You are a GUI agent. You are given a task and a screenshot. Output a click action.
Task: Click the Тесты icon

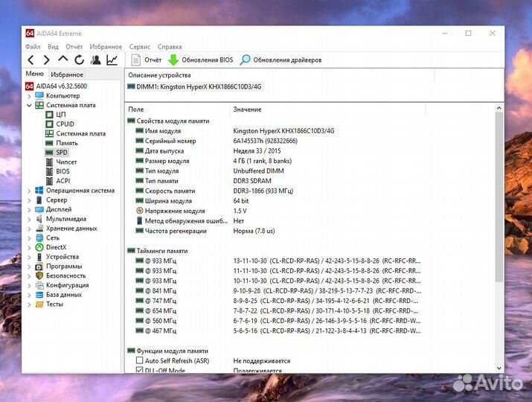[39, 304]
